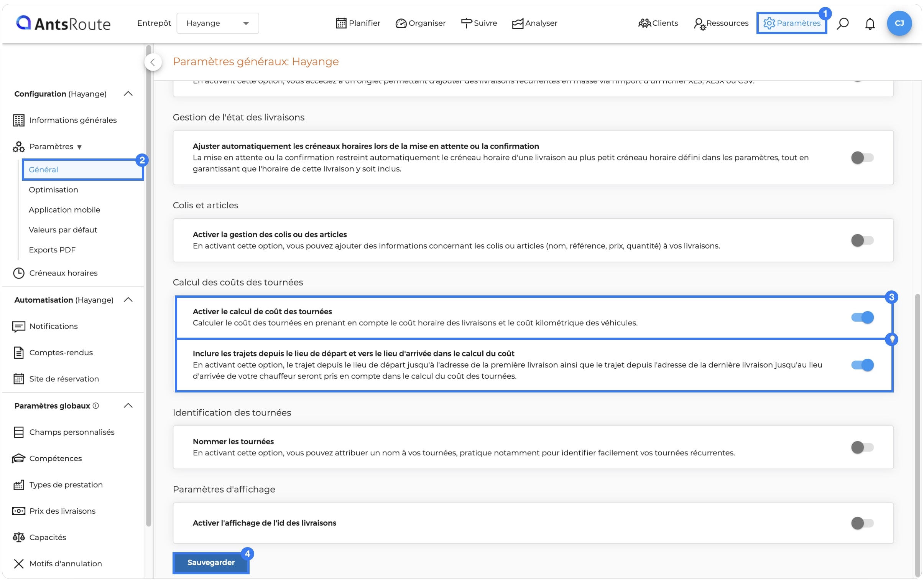Viewport: 924px width, 582px height.
Task: Enable parcel and article management toggle
Action: pos(862,240)
